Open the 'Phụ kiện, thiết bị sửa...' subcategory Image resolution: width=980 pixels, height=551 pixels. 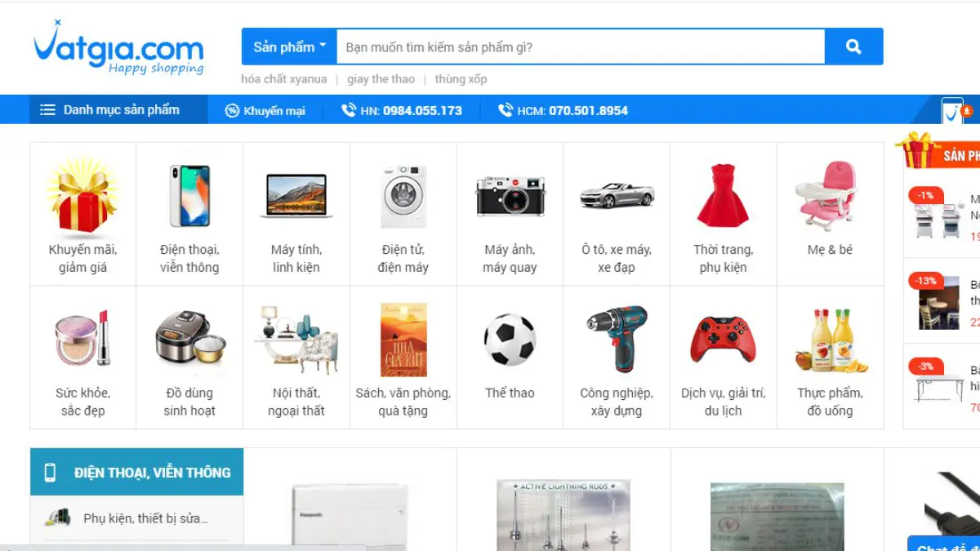click(145, 518)
